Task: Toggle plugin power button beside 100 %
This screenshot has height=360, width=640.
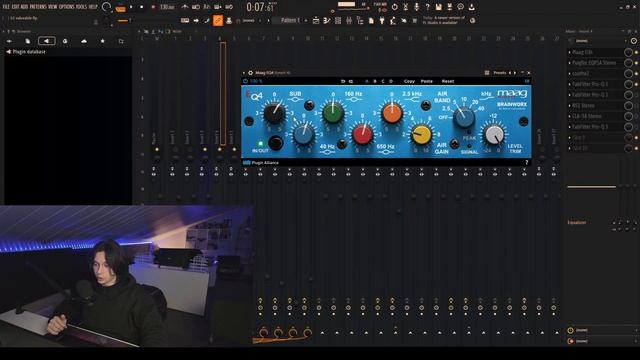Action: pos(245,81)
